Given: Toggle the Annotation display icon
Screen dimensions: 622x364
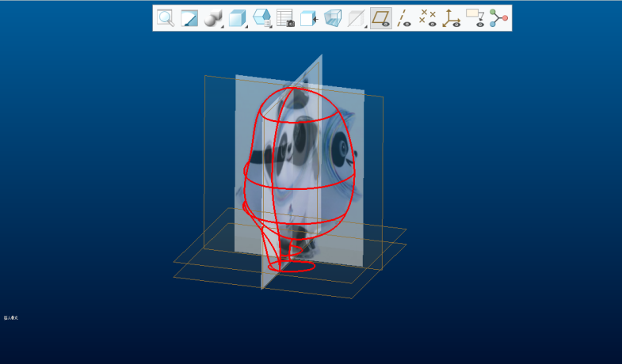Looking at the screenshot, I should click(x=475, y=18).
